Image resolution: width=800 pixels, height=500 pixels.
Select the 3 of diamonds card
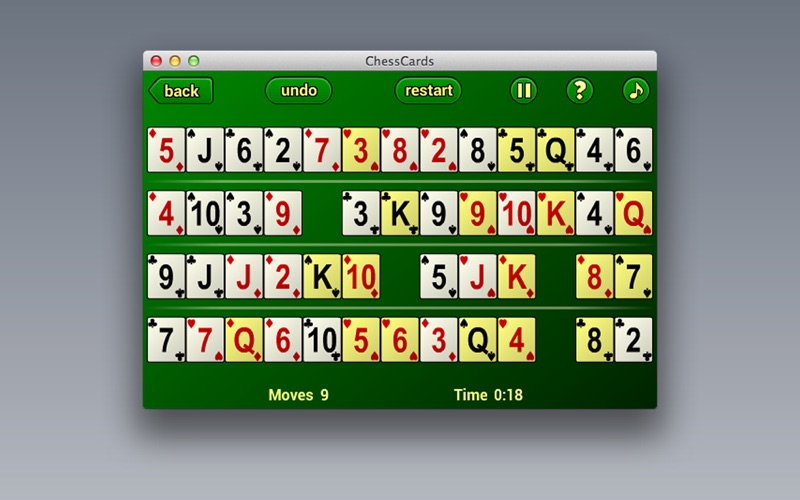point(439,340)
